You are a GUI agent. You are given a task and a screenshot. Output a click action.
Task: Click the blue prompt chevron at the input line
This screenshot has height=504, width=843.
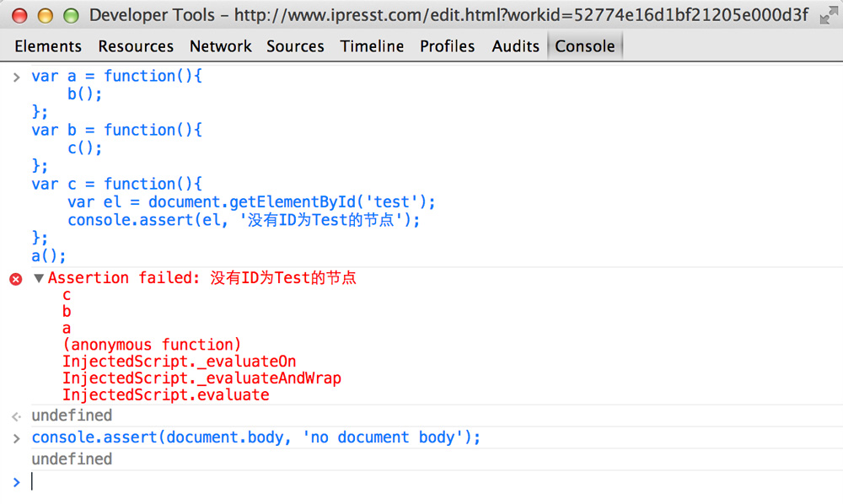17,481
